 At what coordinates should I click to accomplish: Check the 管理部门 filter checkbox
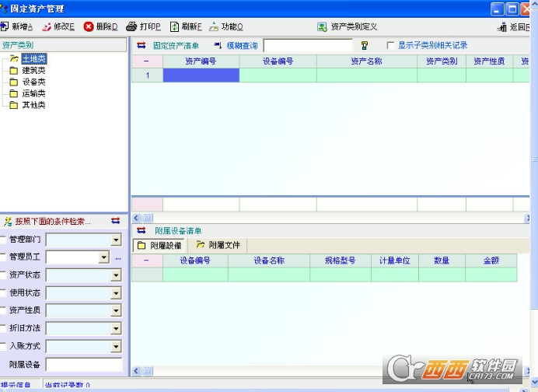3,240
